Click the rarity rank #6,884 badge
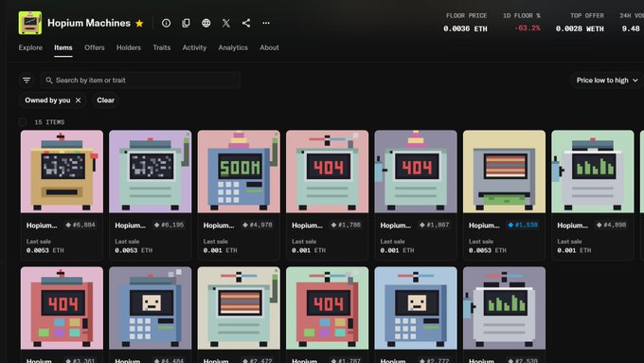The width and height of the screenshot is (644, 363). (x=80, y=226)
